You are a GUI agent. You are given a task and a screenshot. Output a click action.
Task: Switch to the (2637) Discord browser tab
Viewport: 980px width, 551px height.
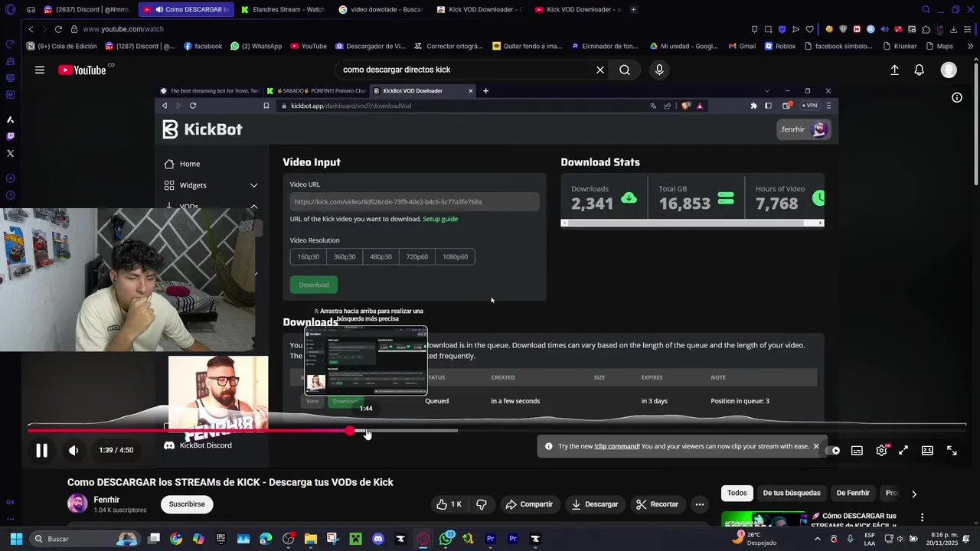point(86,9)
